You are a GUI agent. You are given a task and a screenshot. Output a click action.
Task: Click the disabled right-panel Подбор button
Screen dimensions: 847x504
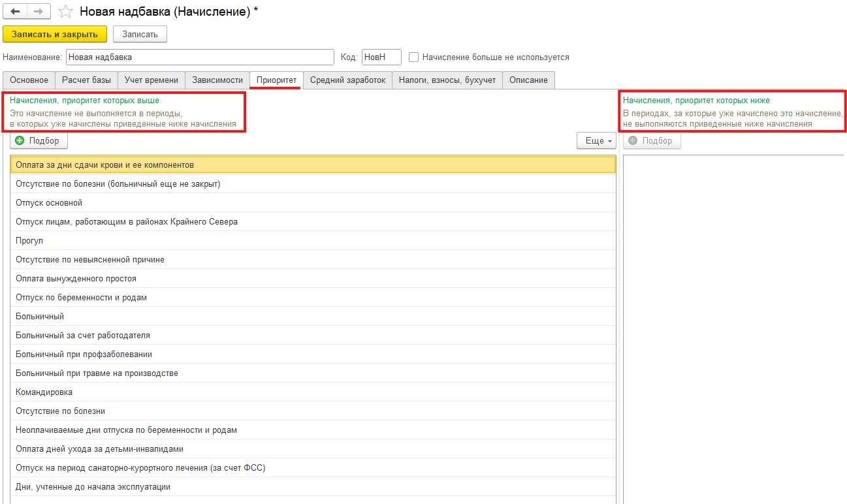pyautogui.click(x=652, y=140)
